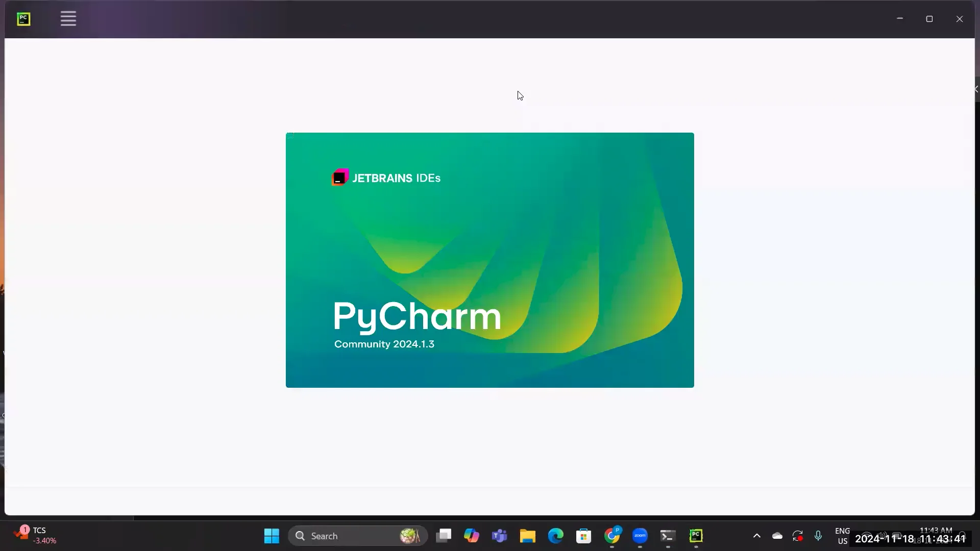The height and width of the screenshot is (551, 980).
Task: Switch to Zoom app on taskbar
Action: click(x=640, y=536)
